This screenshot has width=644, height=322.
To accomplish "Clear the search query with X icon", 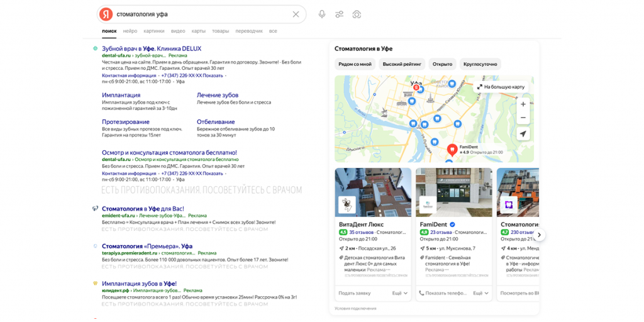I will tap(296, 14).
